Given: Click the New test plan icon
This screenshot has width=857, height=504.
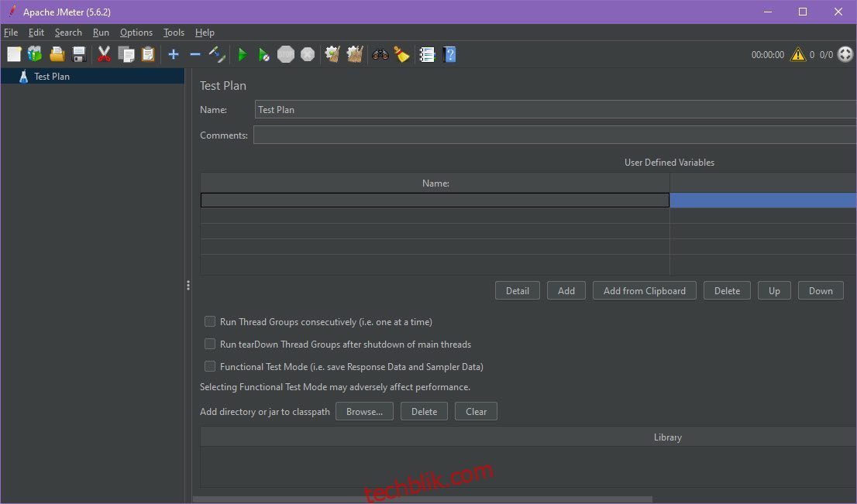Looking at the screenshot, I should (14, 54).
